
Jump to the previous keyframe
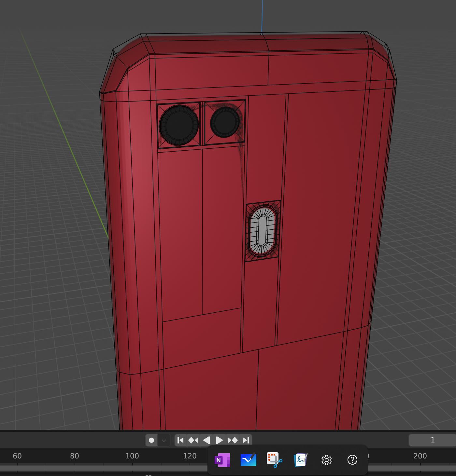point(193,440)
